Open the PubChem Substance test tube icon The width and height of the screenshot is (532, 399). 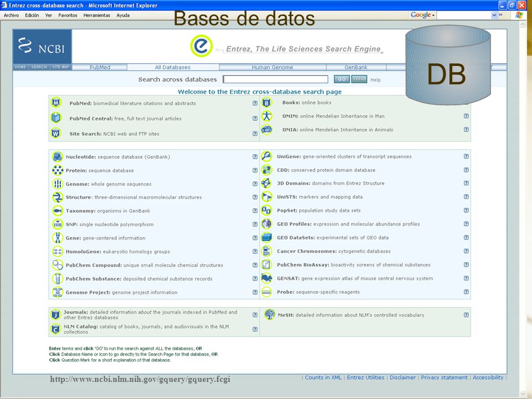coord(58,279)
